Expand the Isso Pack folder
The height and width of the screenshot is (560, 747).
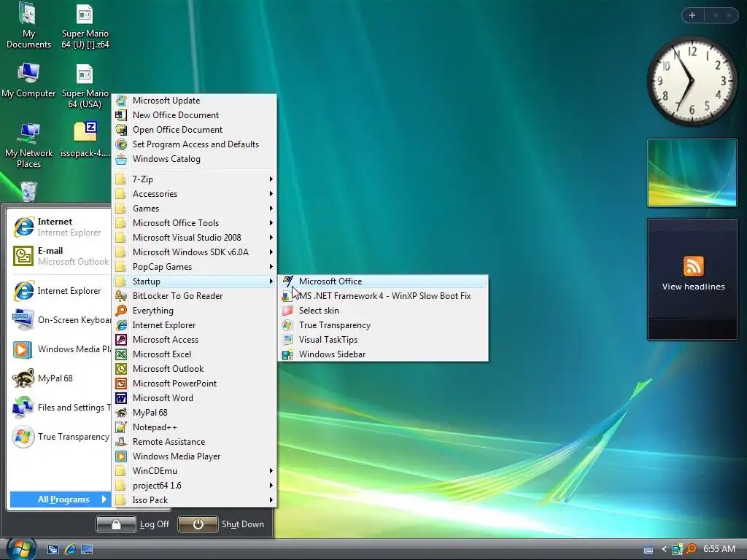point(194,500)
